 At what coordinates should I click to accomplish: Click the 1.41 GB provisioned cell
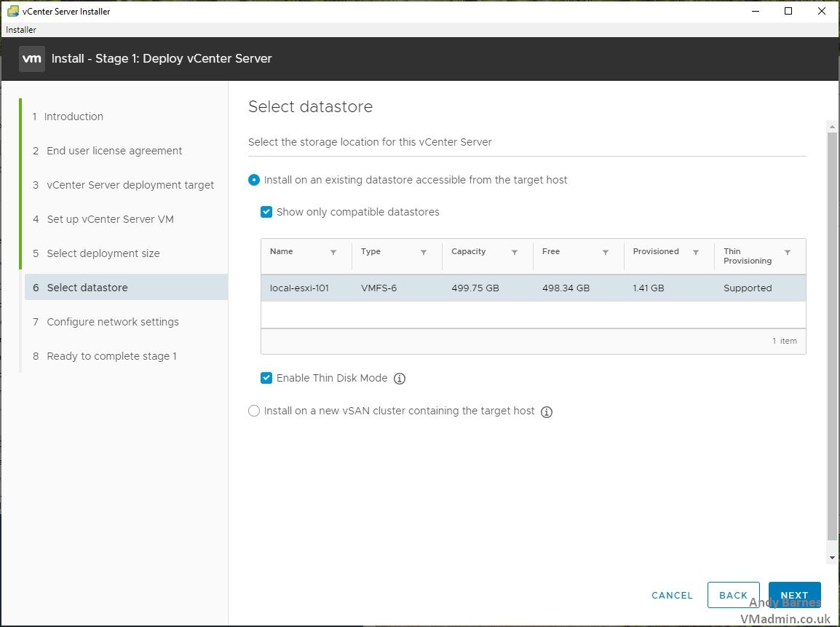pyautogui.click(x=649, y=288)
